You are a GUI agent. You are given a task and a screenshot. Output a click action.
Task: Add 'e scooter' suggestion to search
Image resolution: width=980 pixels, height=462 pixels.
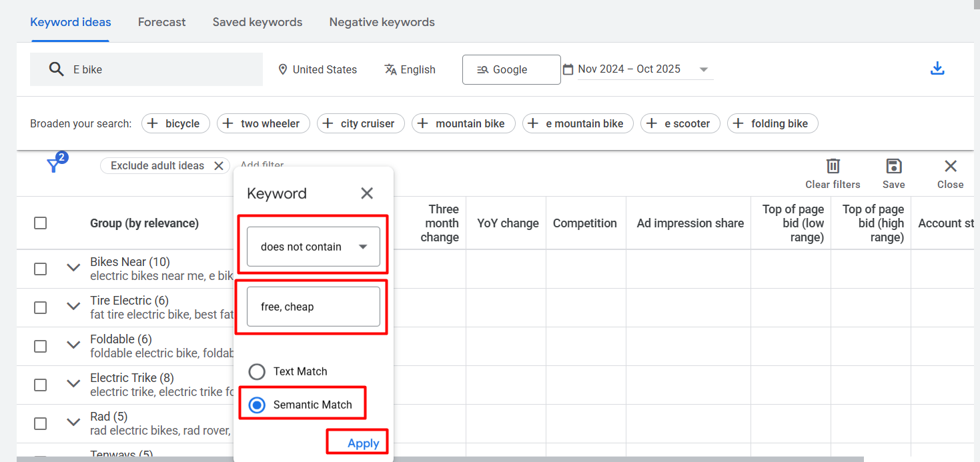point(680,123)
